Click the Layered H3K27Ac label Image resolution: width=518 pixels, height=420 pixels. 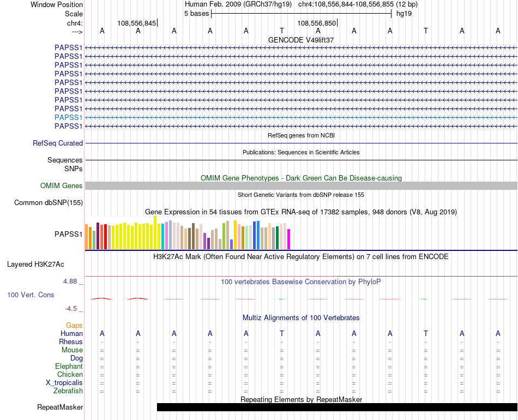coord(35,265)
